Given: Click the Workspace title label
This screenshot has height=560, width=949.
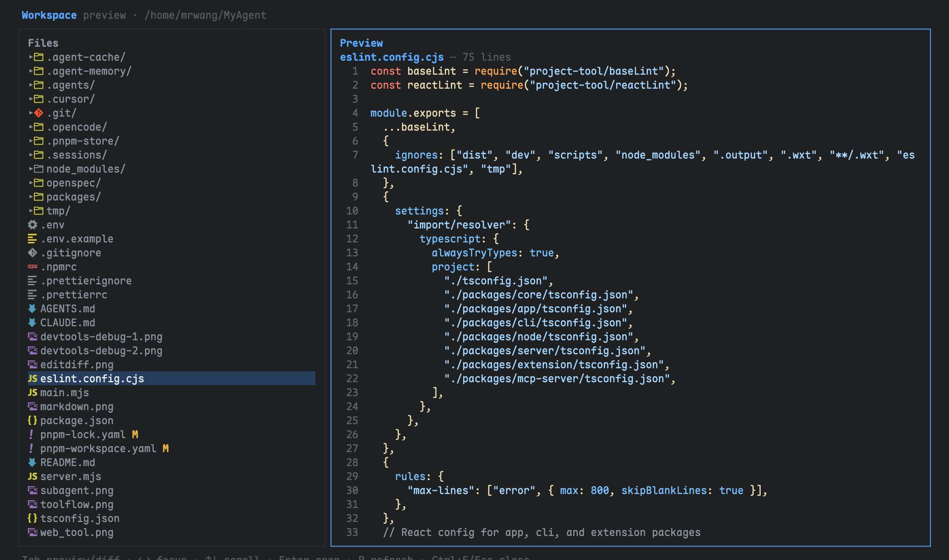Looking at the screenshot, I should (x=49, y=15).
